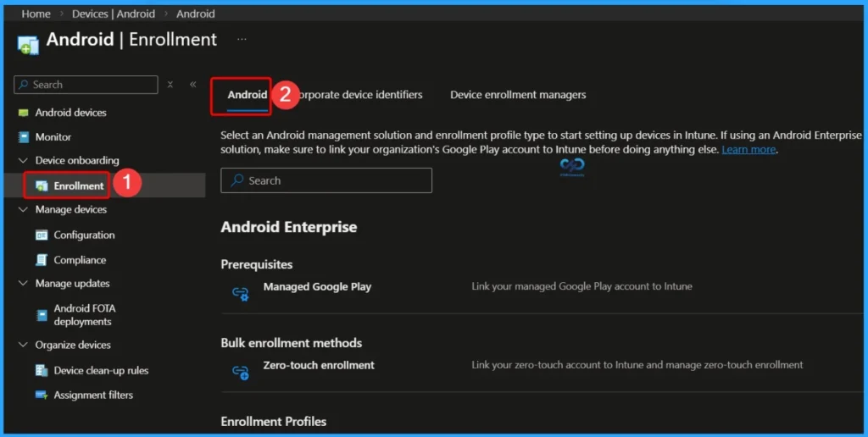Click the Enrollment icon in sidebar
The width and height of the screenshot is (868, 437).
[42, 186]
